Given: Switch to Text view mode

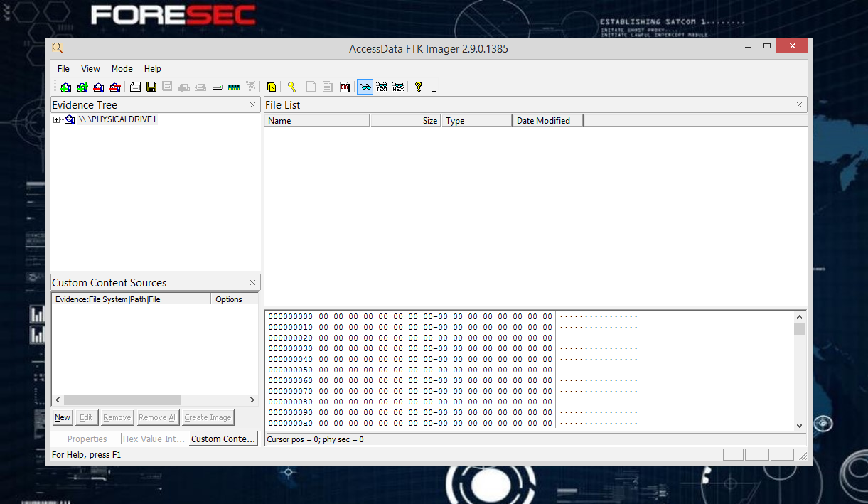Looking at the screenshot, I should 382,87.
